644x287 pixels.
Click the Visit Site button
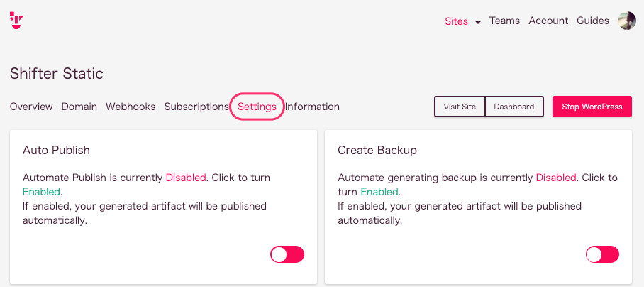click(460, 107)
